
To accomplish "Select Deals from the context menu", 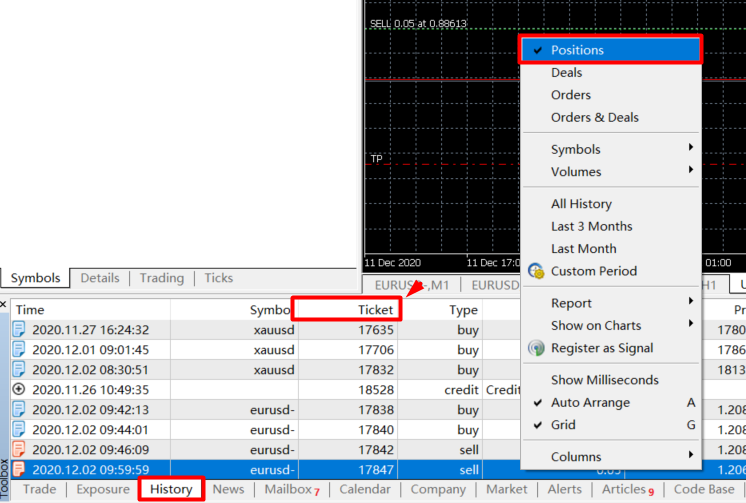I will click(566, 73).
